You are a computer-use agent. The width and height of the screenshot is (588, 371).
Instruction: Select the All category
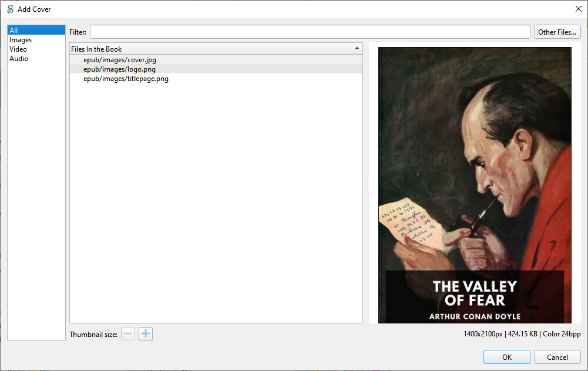point(36,30)
